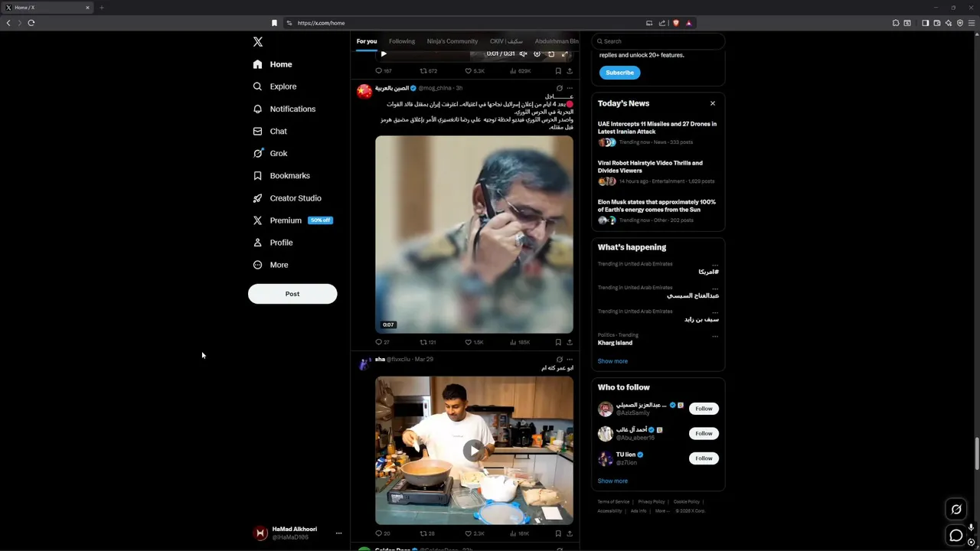Viewport: 980px width, 551px height.
Task: View analytics showing 629K views
Action: pyautogui.click(x=520, y=70)
